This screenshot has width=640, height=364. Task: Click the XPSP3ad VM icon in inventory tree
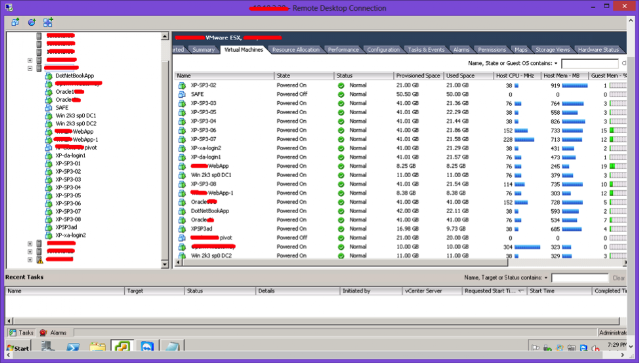49,227
